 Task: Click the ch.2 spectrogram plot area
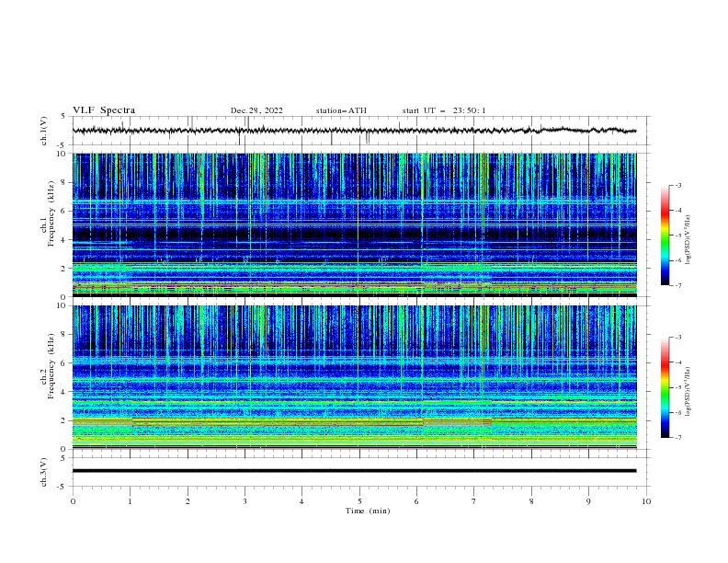354,377
